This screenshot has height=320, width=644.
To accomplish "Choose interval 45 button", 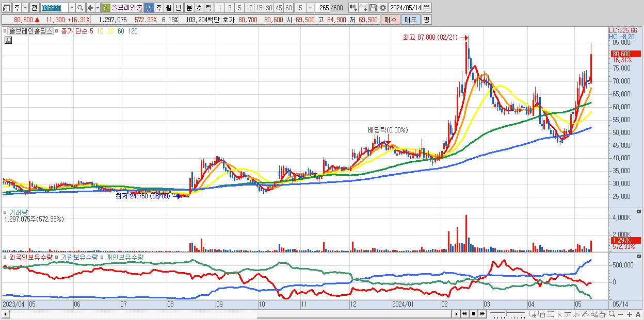I will tap(279, 8).
